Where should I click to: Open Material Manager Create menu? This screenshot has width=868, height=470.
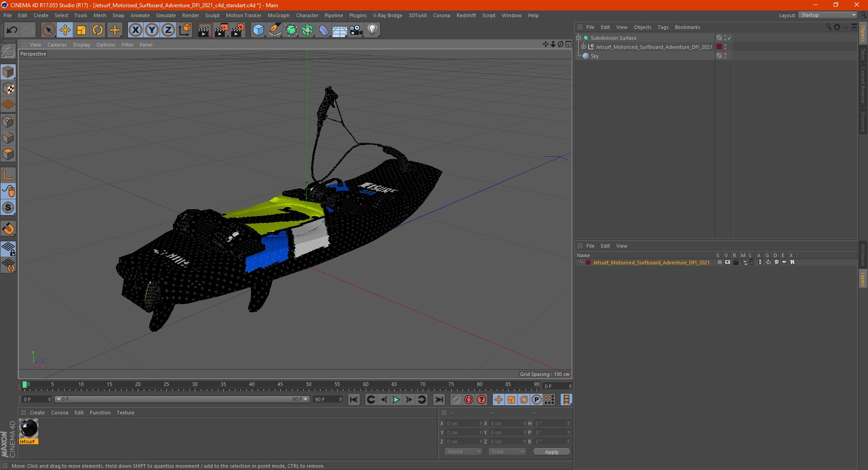[x=37, y=413]
